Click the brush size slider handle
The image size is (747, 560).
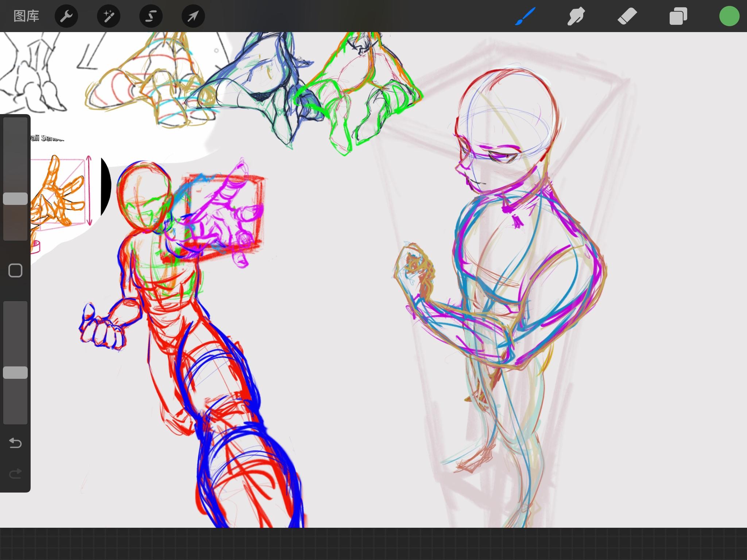pyautogui.click(x=15, y=199)
